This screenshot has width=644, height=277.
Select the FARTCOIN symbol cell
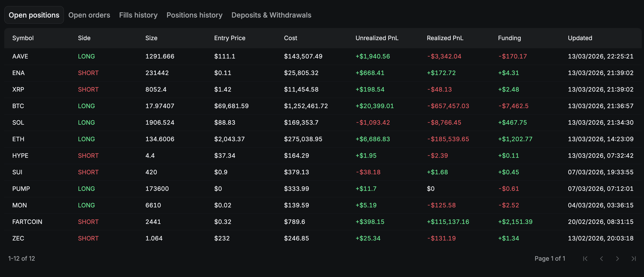coord(27,222)
